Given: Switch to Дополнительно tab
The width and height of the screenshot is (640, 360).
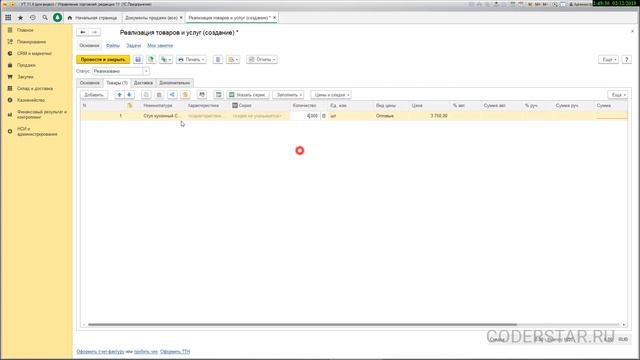Looking at the screenshot, I should tap(174, 83).
